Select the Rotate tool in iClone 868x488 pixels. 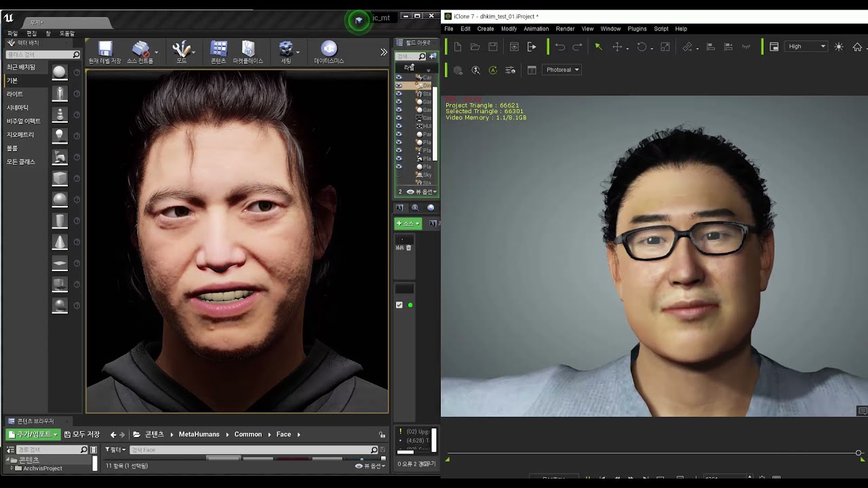642,47
